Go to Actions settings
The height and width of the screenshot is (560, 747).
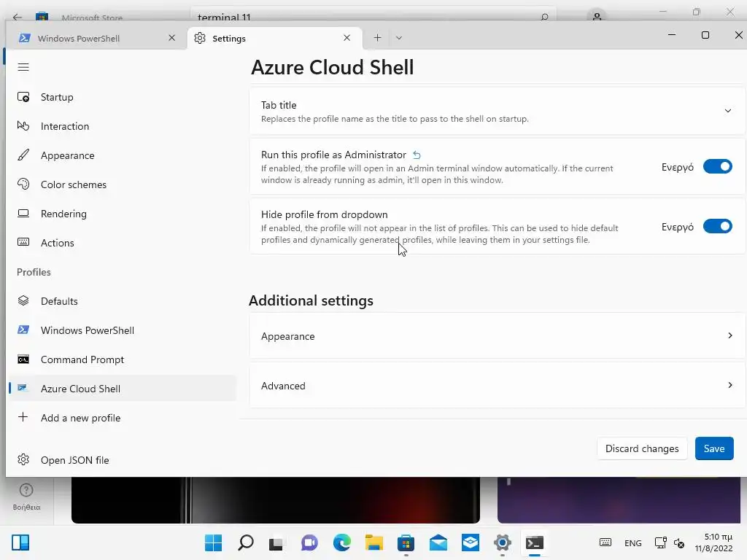point(122,243)
